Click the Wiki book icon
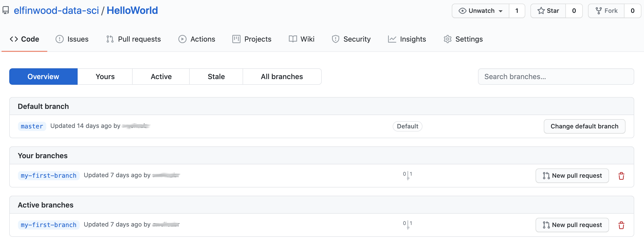This screenshot has height=245, width=644. [293, 39]
